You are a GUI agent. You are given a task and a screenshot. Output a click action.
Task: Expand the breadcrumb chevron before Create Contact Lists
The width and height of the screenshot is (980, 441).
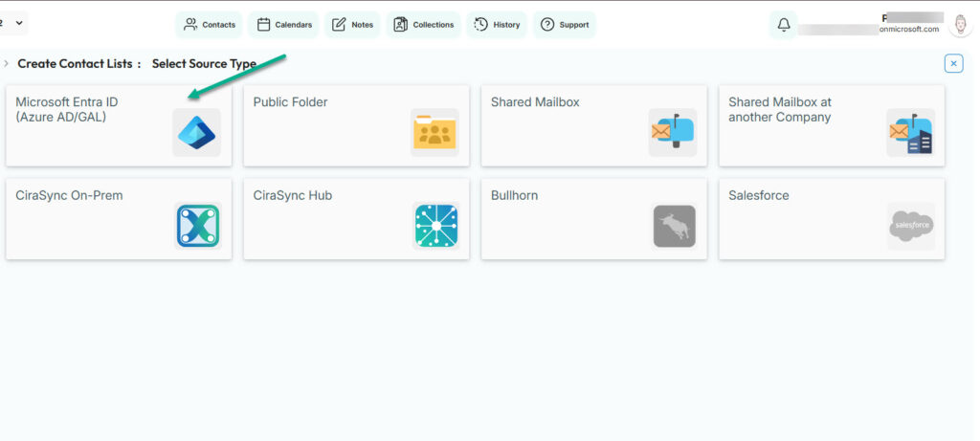pos(7,64)
